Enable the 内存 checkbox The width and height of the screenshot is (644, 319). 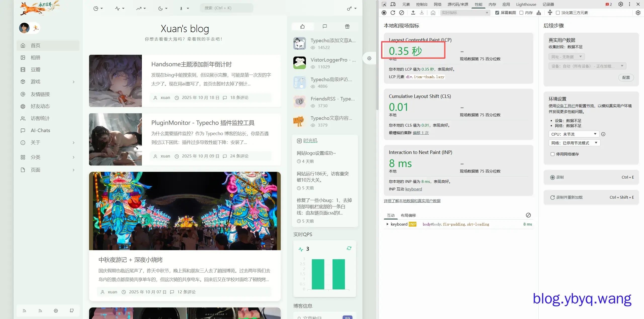(x=521, y=13)
